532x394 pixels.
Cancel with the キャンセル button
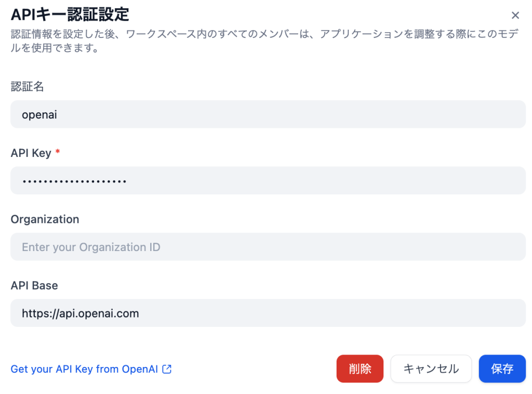431,369
